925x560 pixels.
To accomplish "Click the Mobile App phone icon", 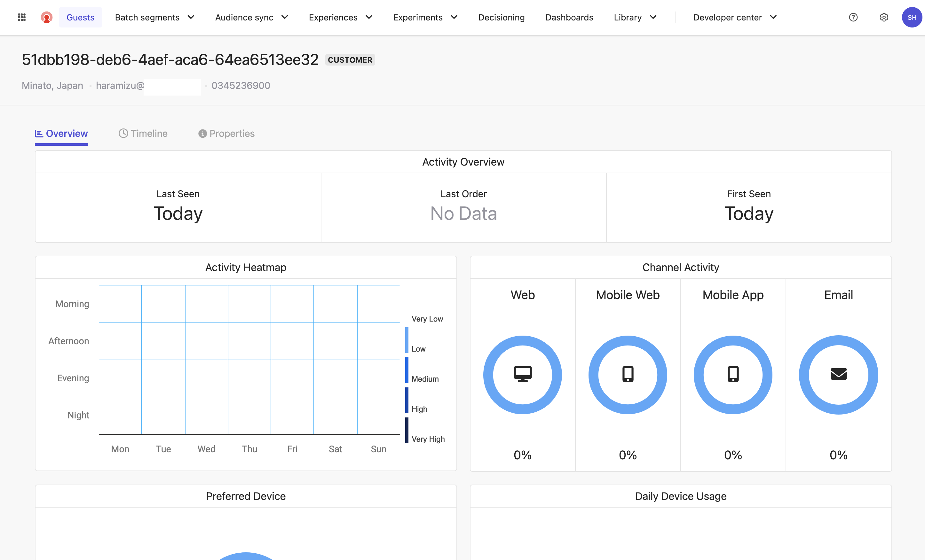I will [x=733, y=374].
